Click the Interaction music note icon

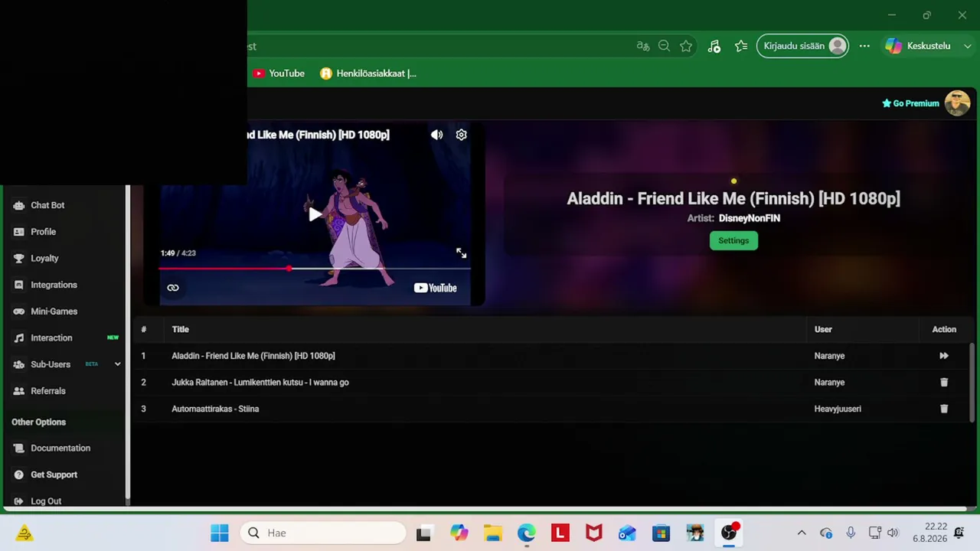(x=18, y=338)
